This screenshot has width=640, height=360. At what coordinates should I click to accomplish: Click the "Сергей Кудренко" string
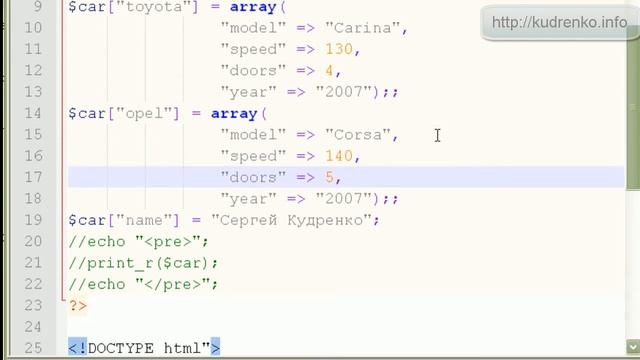[x=291, y=220]
